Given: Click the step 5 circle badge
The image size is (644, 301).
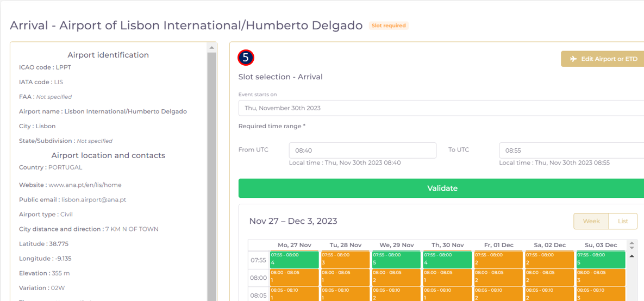Looking at the screenshot, I should point(246,58).
